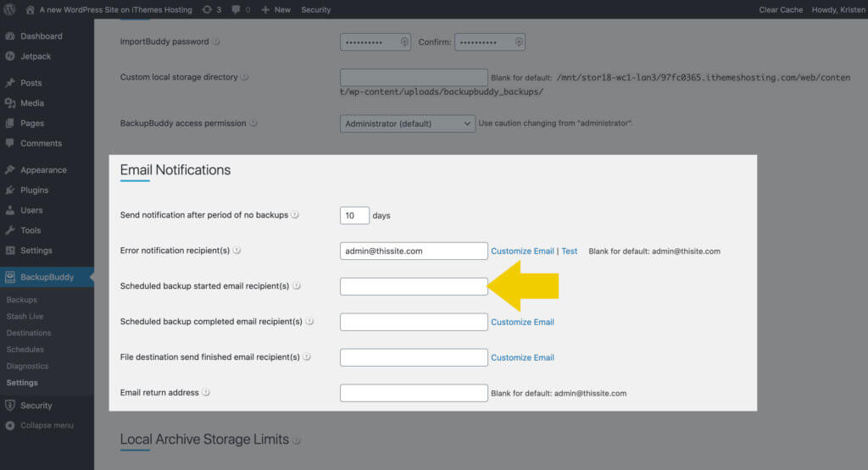The height and width of the screenshot is (470, 868).
Task: Click the no-backups days number field
Action: point(354,216)
